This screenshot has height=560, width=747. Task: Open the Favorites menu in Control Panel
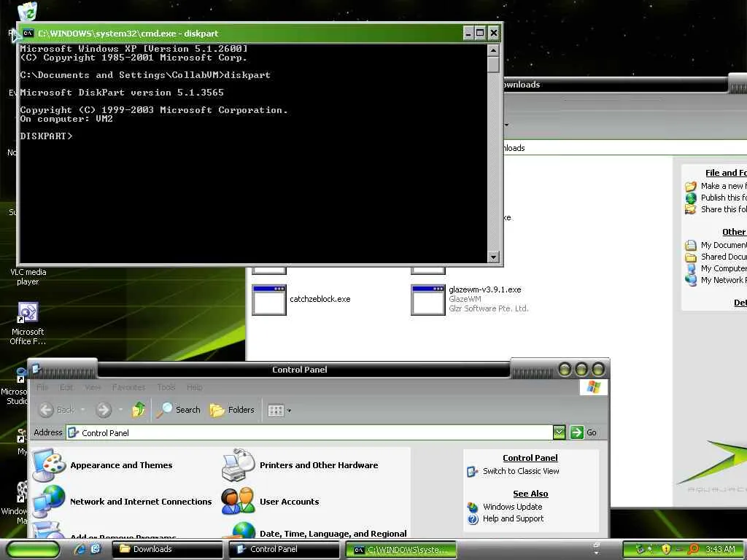(128, 387)
